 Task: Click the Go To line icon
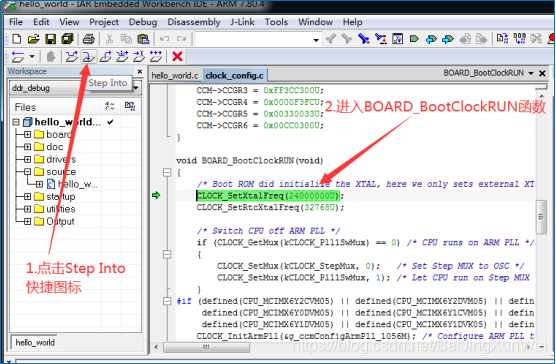pos(397,39)
